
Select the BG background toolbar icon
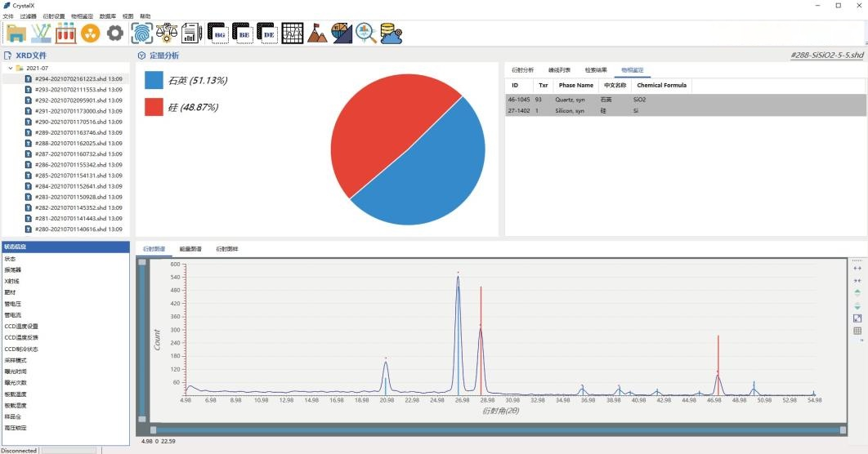tap(217, 33)
